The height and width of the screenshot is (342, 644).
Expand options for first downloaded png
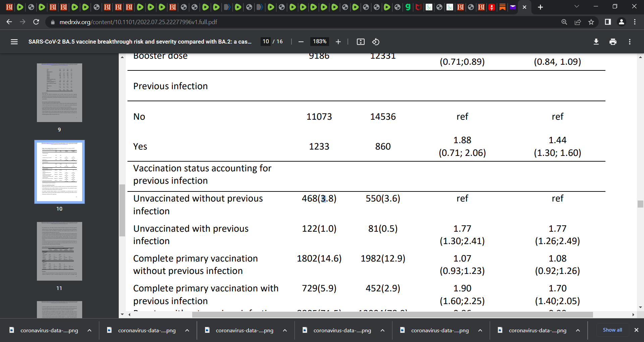coord(89,330)
